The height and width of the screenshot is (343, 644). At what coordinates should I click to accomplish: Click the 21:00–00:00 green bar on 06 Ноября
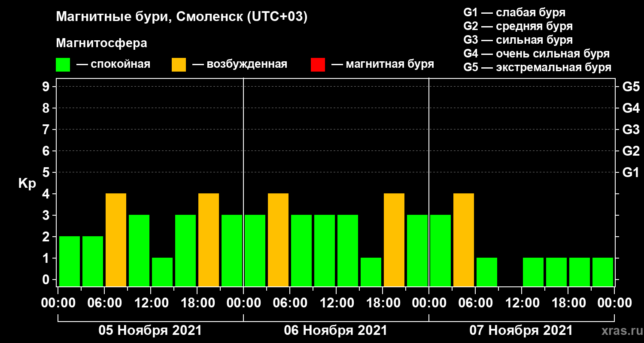tap(417, 250)
